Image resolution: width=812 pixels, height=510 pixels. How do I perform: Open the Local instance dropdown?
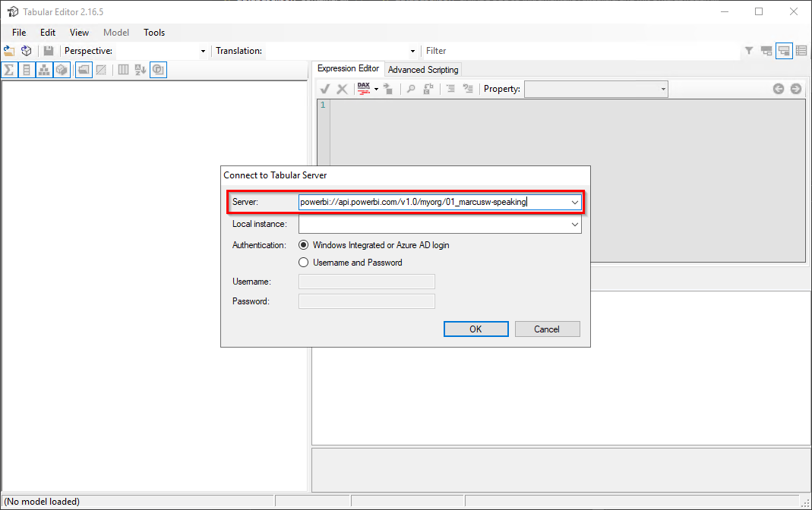tap(574, 225)
